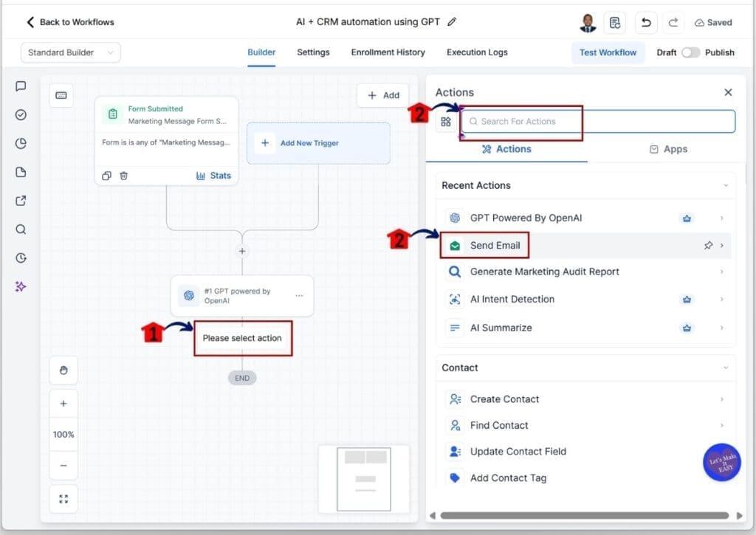The image size is (756, 535).
Task: Open the Execution Logs tab
Action: tap(477, 52)
